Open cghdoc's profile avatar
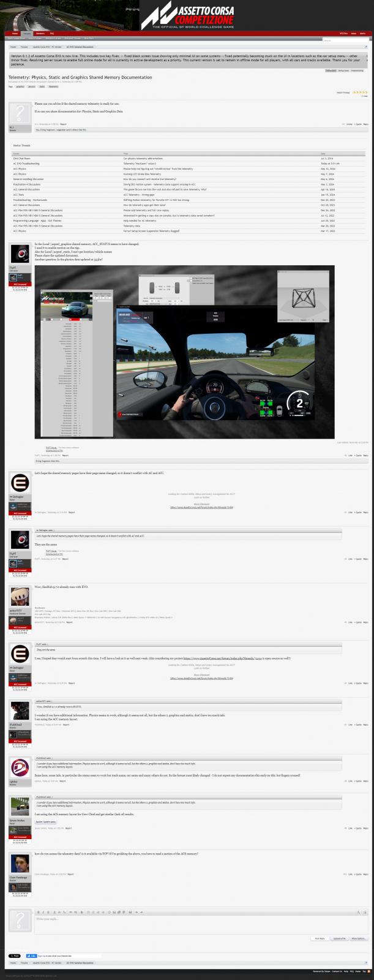374x980 pixels. coord(20,766)
